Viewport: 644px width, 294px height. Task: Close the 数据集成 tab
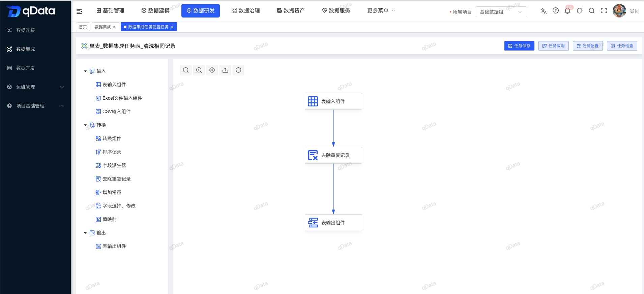114,27
